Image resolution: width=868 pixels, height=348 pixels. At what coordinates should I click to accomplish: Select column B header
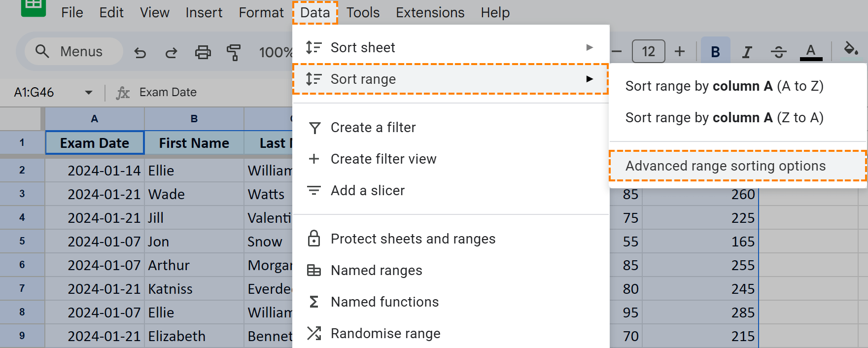194,119
